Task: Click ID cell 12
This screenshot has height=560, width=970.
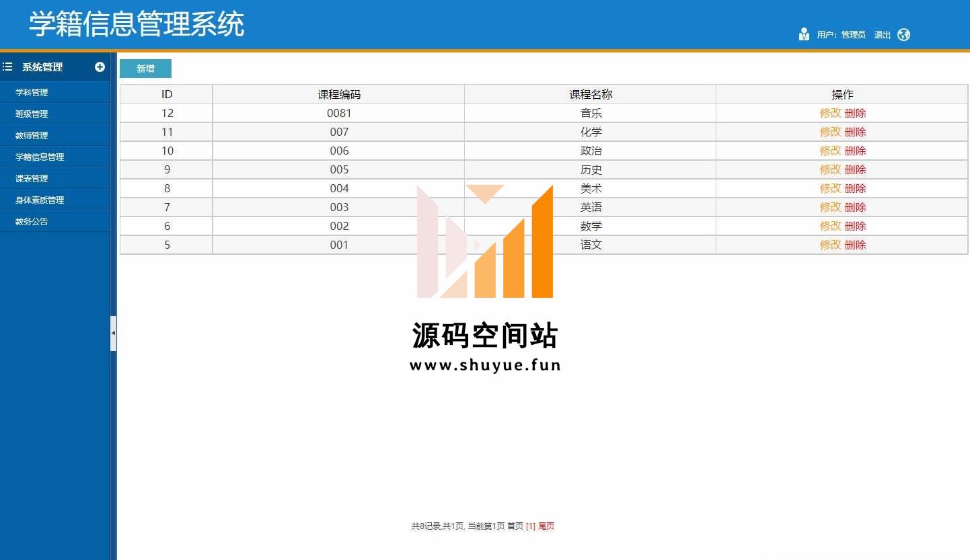Action: (167, 113)
